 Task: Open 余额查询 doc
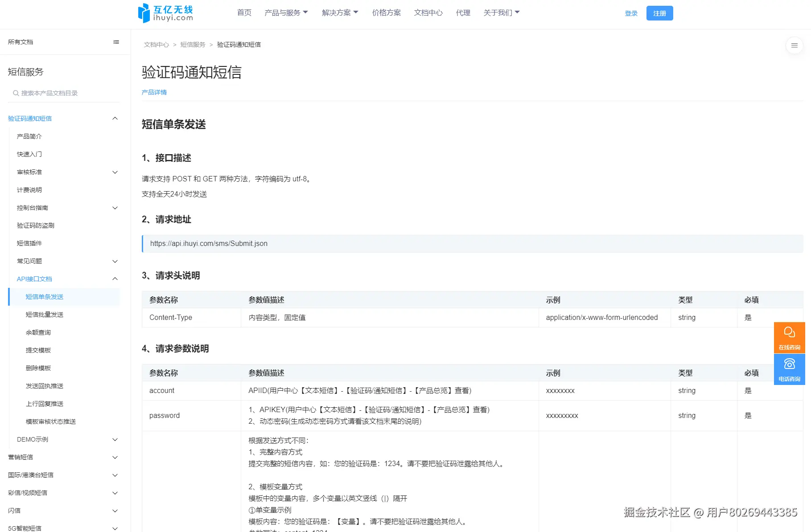pyautogui.click(x=38, y=332)
